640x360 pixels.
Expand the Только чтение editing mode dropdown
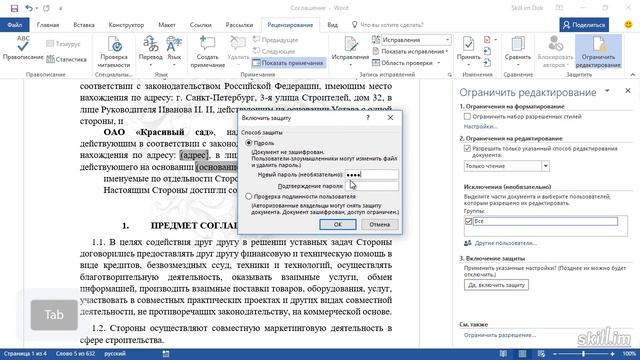coord(545,166)
